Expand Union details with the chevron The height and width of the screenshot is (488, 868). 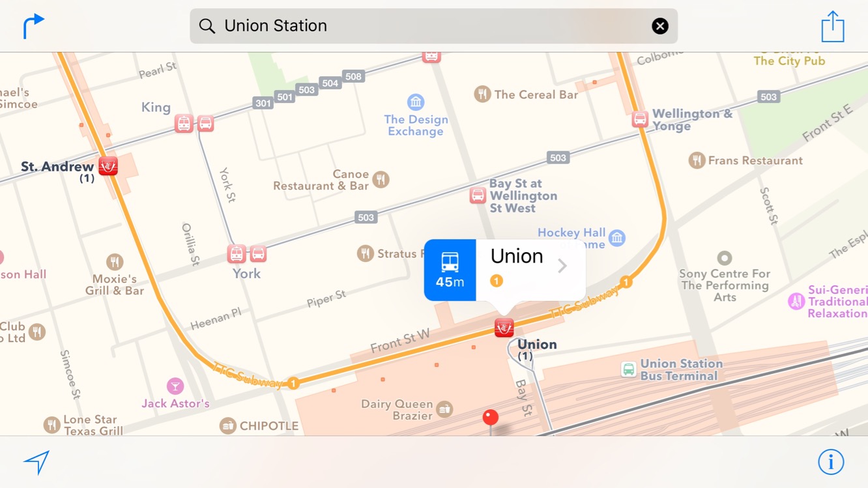coord(562,266)
